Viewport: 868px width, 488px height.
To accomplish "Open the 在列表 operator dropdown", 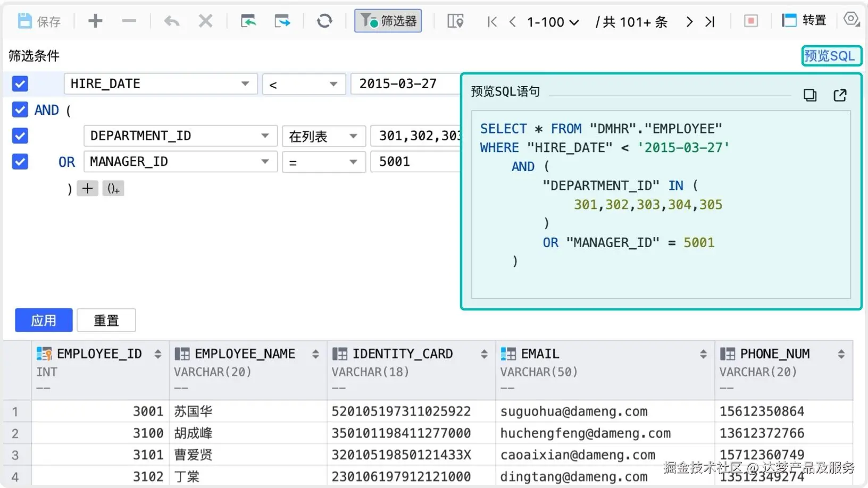I will pos(323,136).
